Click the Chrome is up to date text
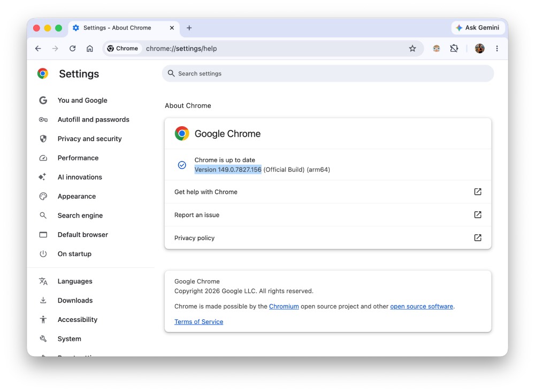Viewport: 535px width, 392px height. (x=225, y=160)
